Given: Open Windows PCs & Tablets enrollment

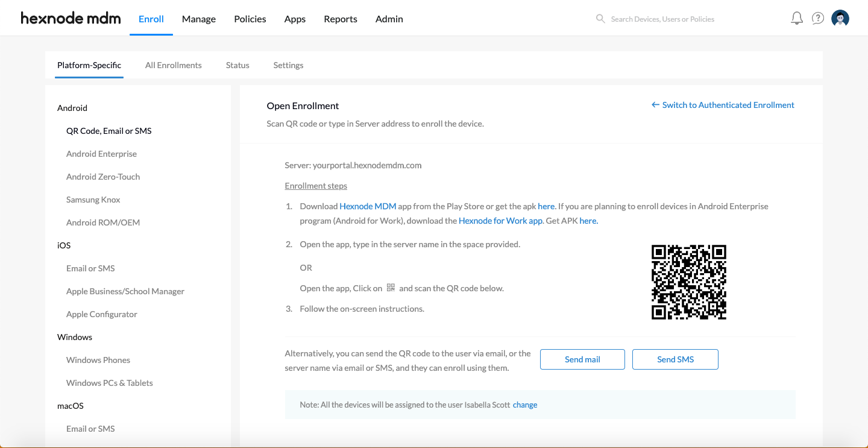Looking at the screenshot, I should tap(110, 383).
